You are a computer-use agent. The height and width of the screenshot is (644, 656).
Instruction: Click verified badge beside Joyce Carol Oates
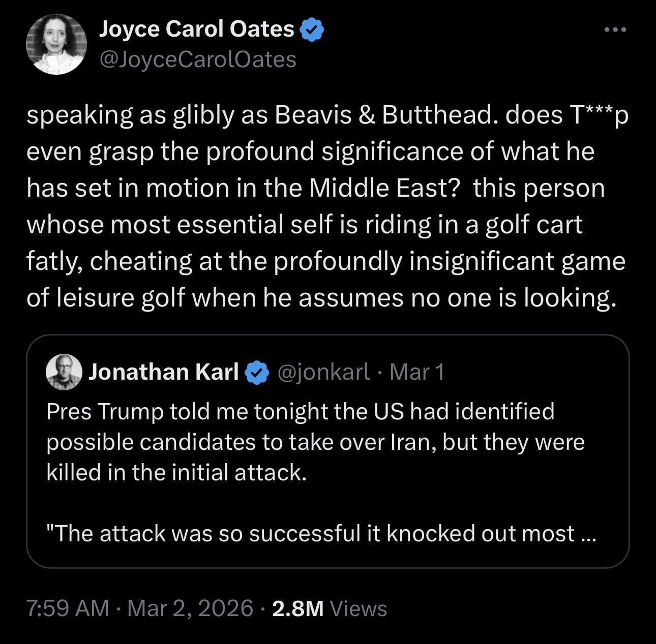(312, 29)
